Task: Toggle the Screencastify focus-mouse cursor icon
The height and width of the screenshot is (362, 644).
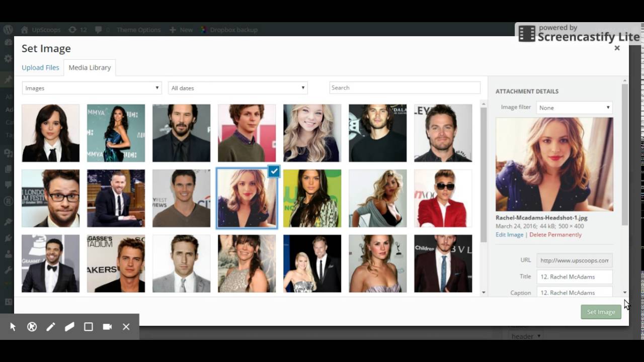Action: click(x=32, y=327)
